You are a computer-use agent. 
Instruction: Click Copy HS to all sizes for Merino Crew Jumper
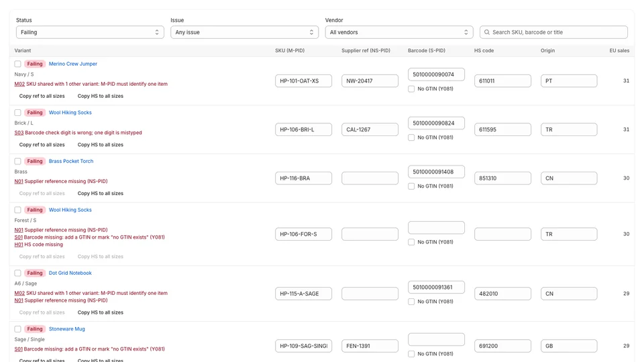pos(100,96)
